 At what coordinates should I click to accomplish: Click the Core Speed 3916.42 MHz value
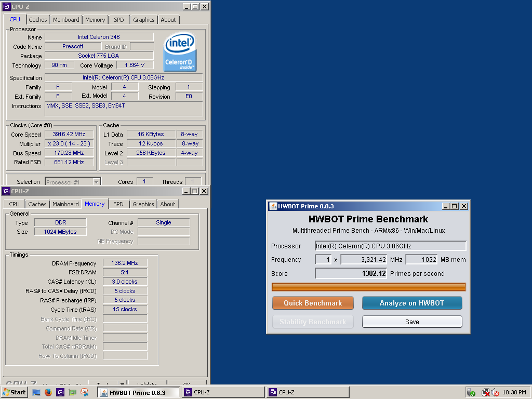click(x=69, y=135)
